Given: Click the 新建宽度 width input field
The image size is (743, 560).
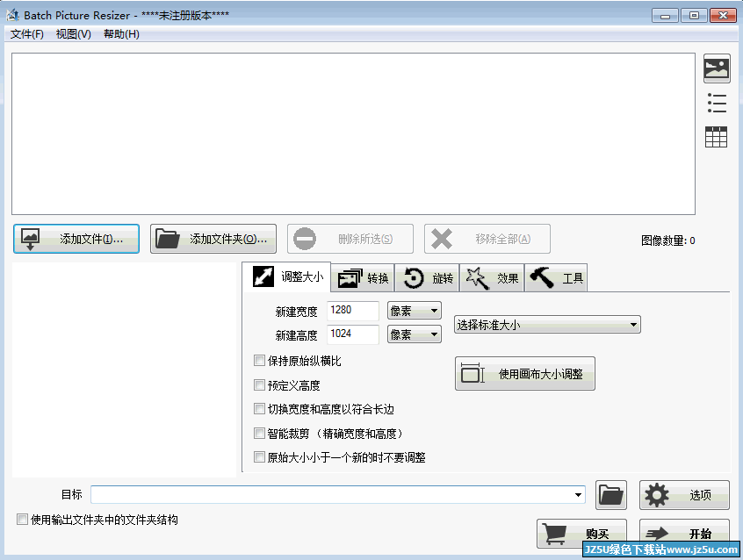Looking at the screenshot, I should (353, 311).
